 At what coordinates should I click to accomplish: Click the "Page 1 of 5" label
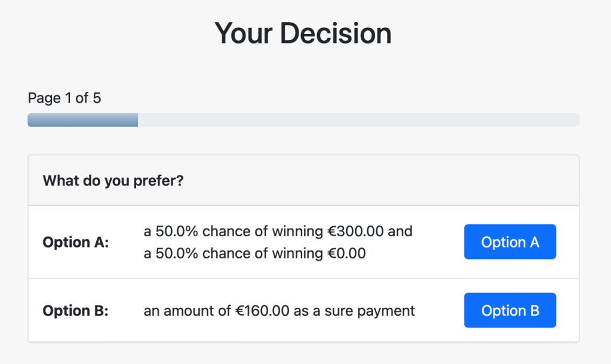tap(65, 98)
